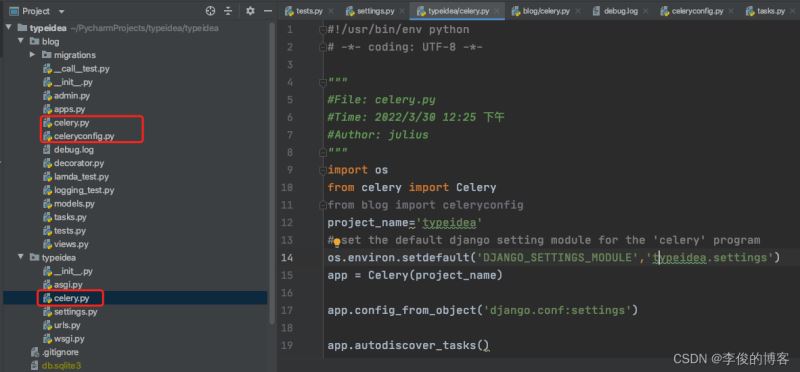Screen dimensions: 800x372
Task: Collapse the blog folder
Action: click(x=21, y=41)
